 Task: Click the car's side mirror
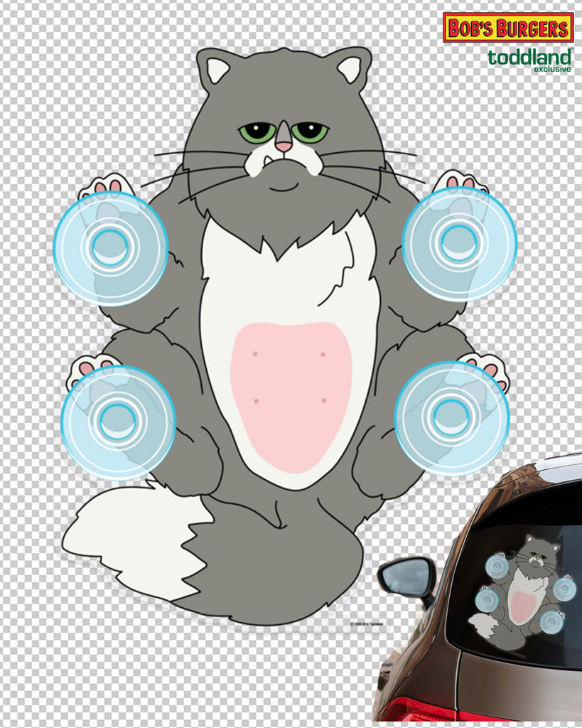(x=406, y=578)
